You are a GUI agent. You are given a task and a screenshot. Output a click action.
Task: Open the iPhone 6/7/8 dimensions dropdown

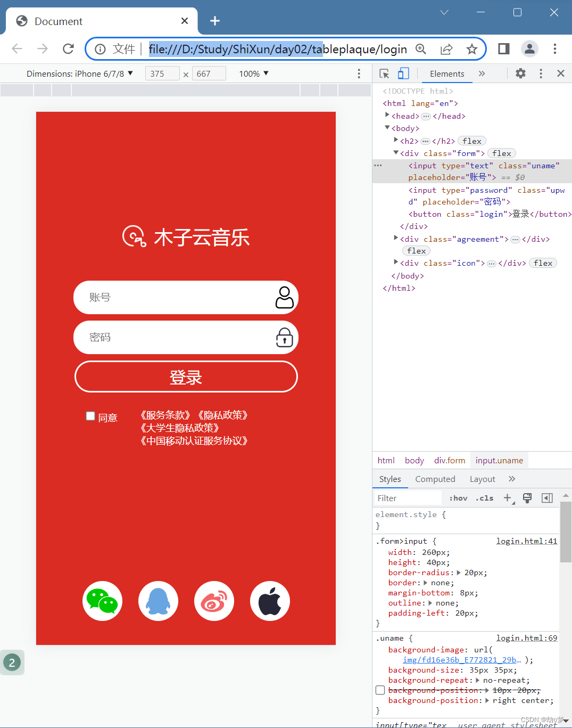[x=129, y=73]
